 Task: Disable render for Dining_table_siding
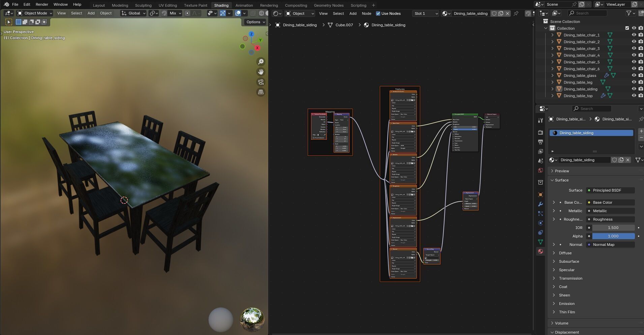[x=641, y=89]
